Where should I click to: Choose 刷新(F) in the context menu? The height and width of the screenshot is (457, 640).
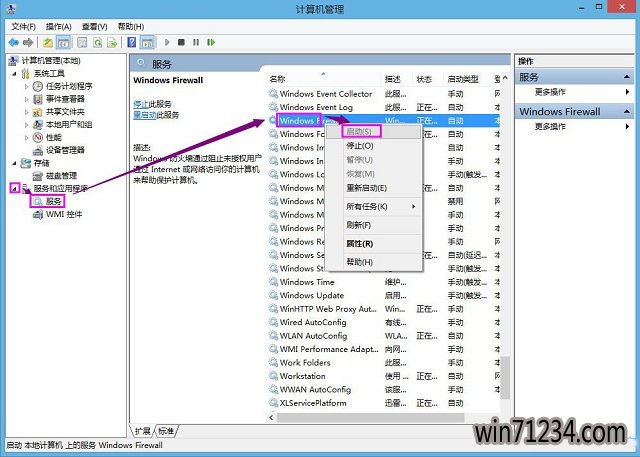(x=374, y=225)
